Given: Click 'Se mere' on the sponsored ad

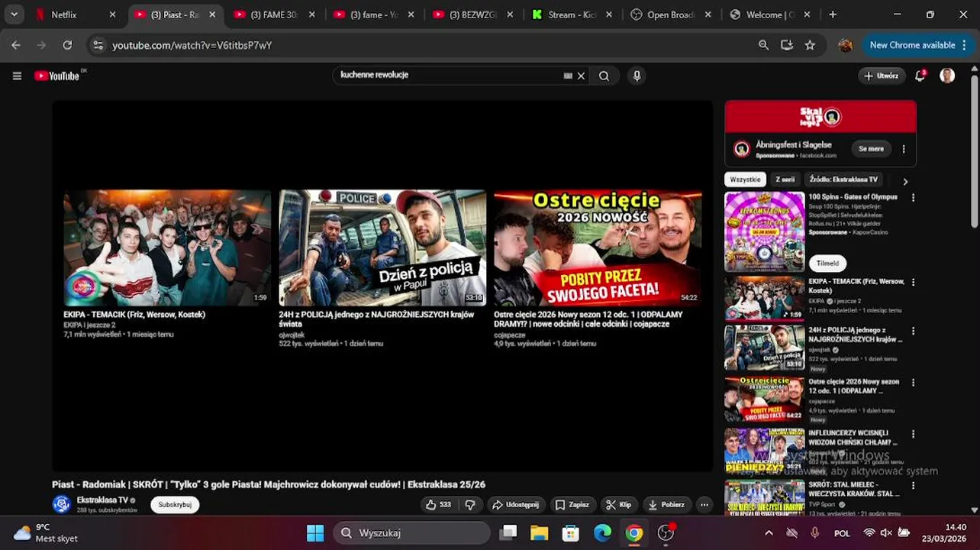Looking at the screenshot, I should click(871, 149).
